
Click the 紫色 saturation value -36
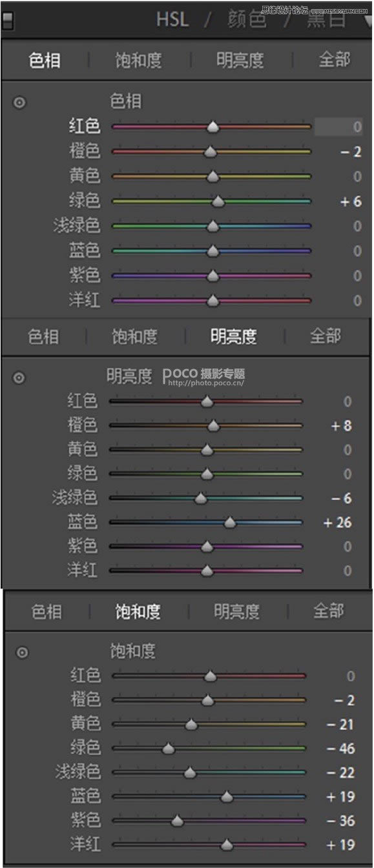pyautogui.click(x=340, y=821)
